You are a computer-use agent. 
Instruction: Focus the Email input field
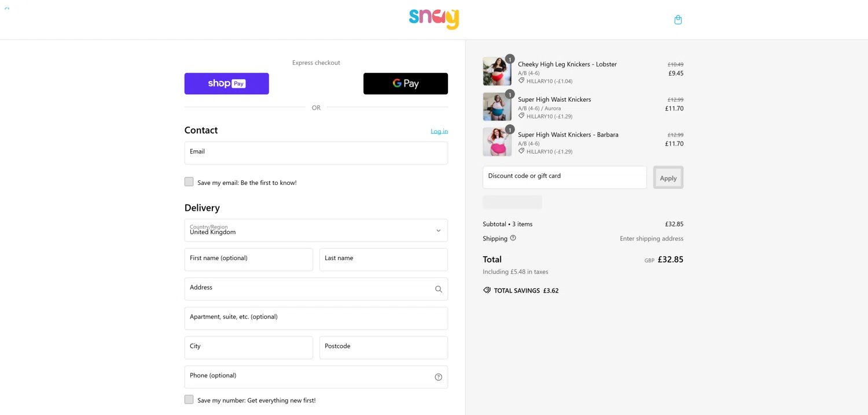316,153
